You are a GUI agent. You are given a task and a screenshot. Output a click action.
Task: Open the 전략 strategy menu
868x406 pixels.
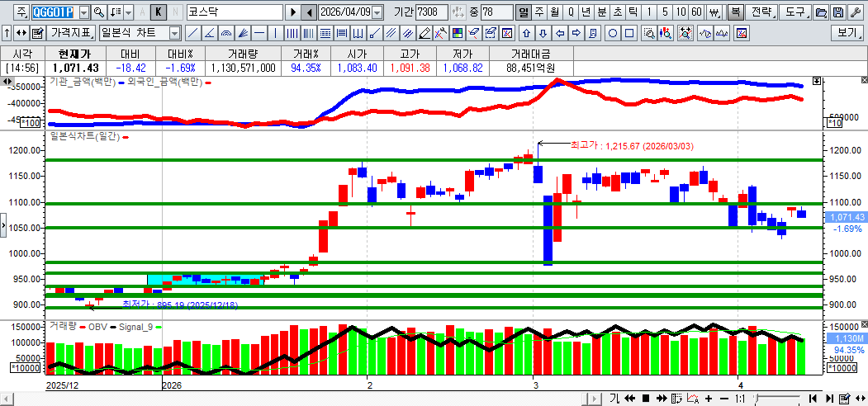click(762, 12)
